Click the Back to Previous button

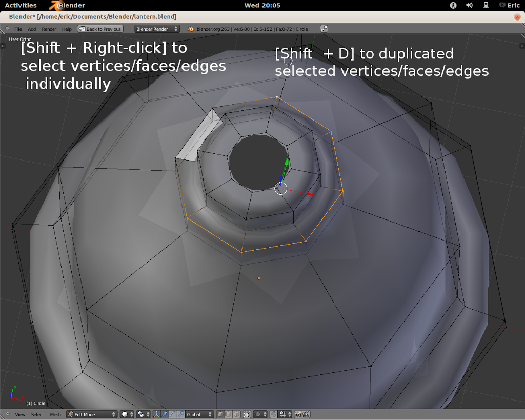(x=100, y=29)
